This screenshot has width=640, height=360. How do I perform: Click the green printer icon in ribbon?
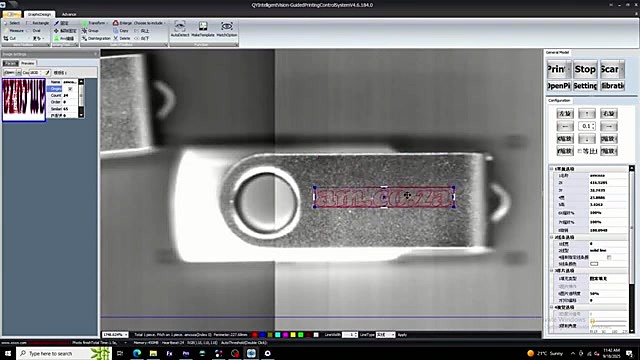pyautogui.click(x=57, y=38)
